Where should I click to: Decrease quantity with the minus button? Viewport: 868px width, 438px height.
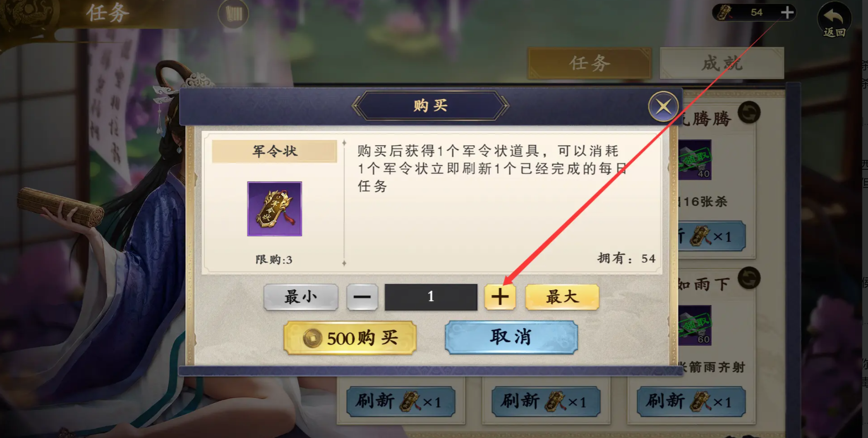362,297
